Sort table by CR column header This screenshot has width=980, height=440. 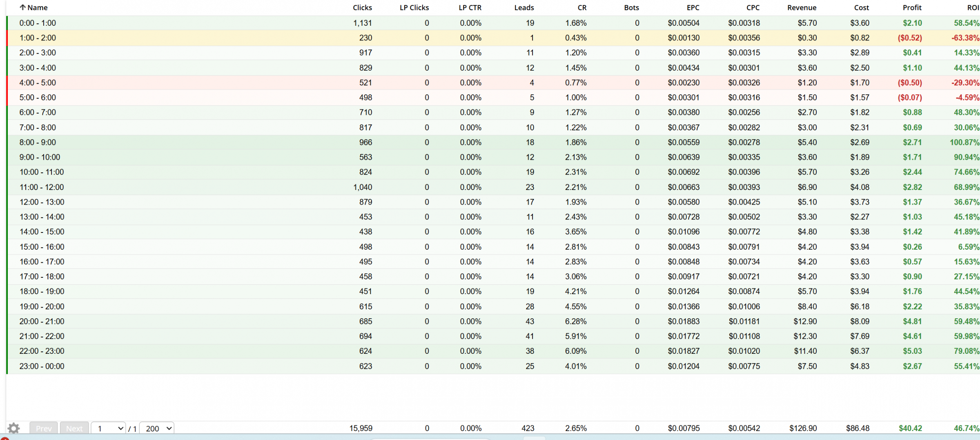point(582,7)
